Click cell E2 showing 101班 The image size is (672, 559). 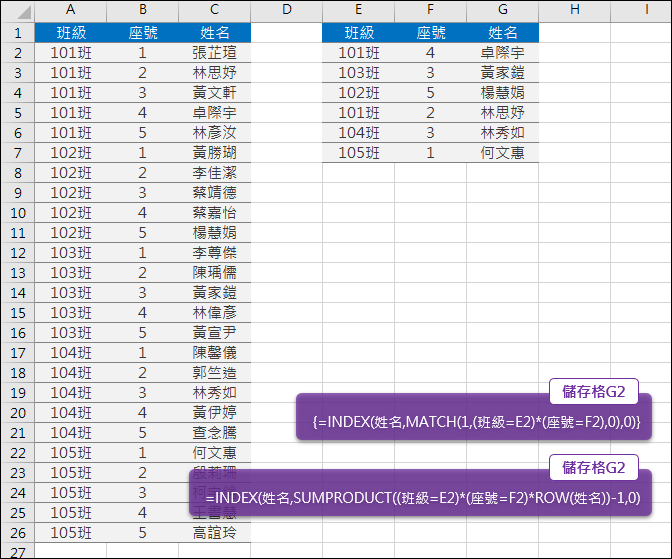coord(359,53)
